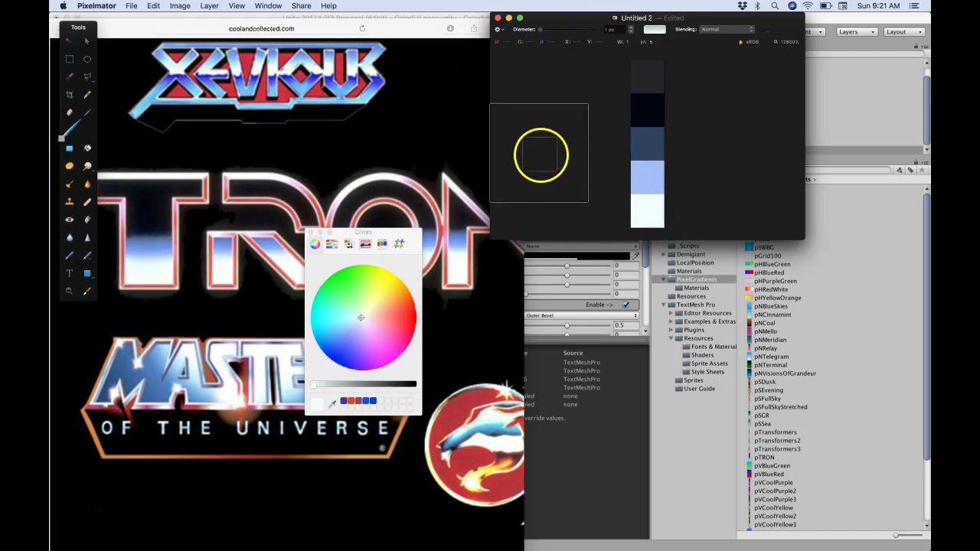The width and height of the screenshot is (980, 551).
Task: Open the Window menu
Action: tap(268, 5)
